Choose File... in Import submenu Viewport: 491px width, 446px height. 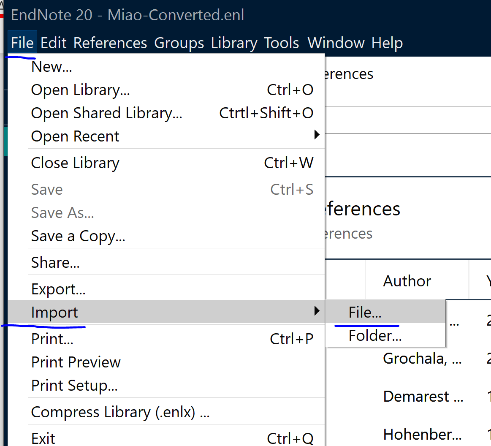click(x=386, y=312)
